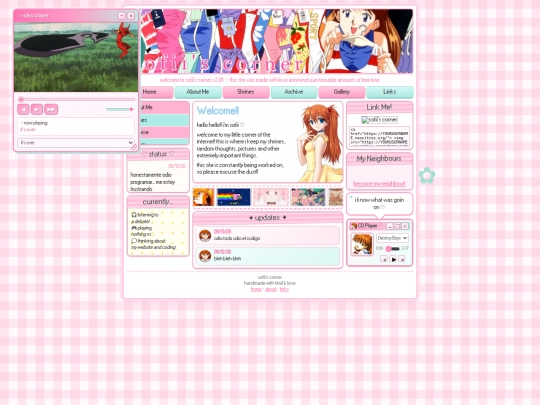Click the Asuna yellow dress character image

pos(320,143)
